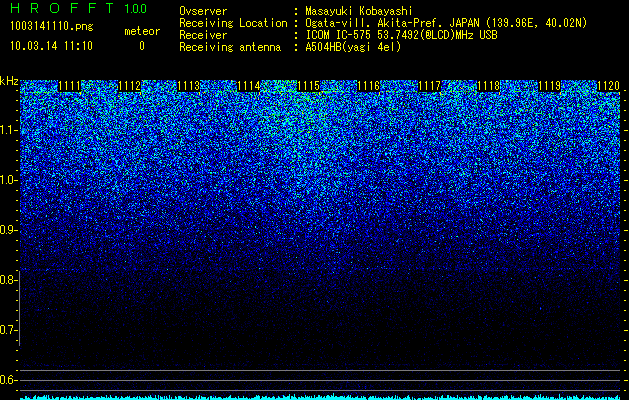
Task: Click the kHz axis unit label
Action: pyautogui.click(x=9, y=81)
